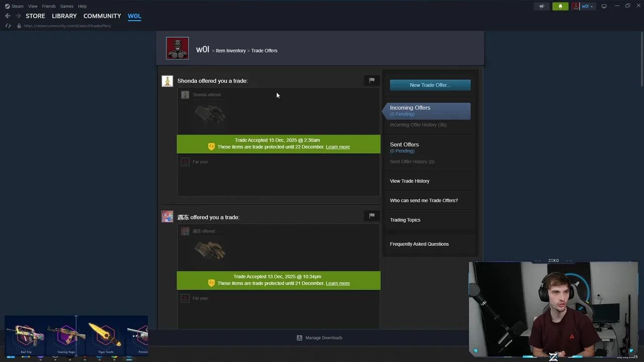Click '遇冻 offered you a trade:' heading

click(x=208, y=217)
